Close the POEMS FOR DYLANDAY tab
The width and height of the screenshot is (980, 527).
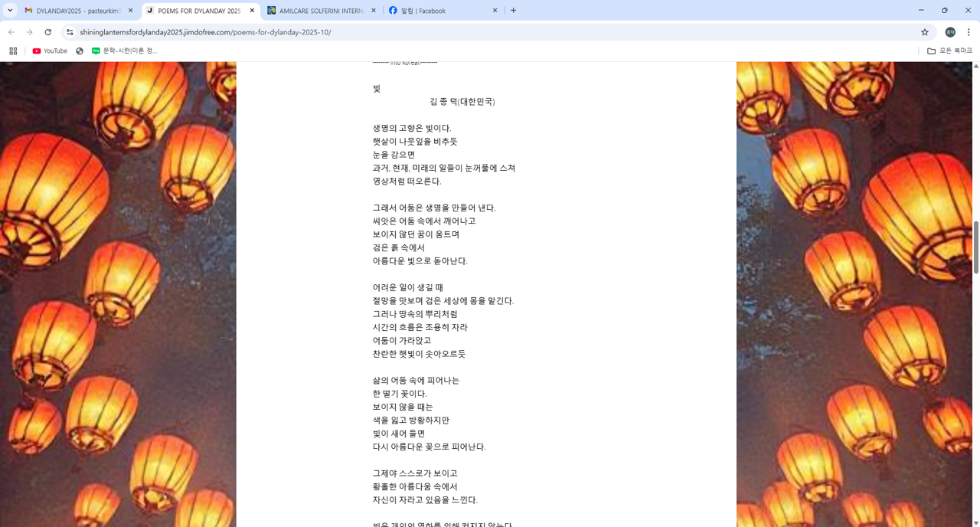click(x=252, y=11)
